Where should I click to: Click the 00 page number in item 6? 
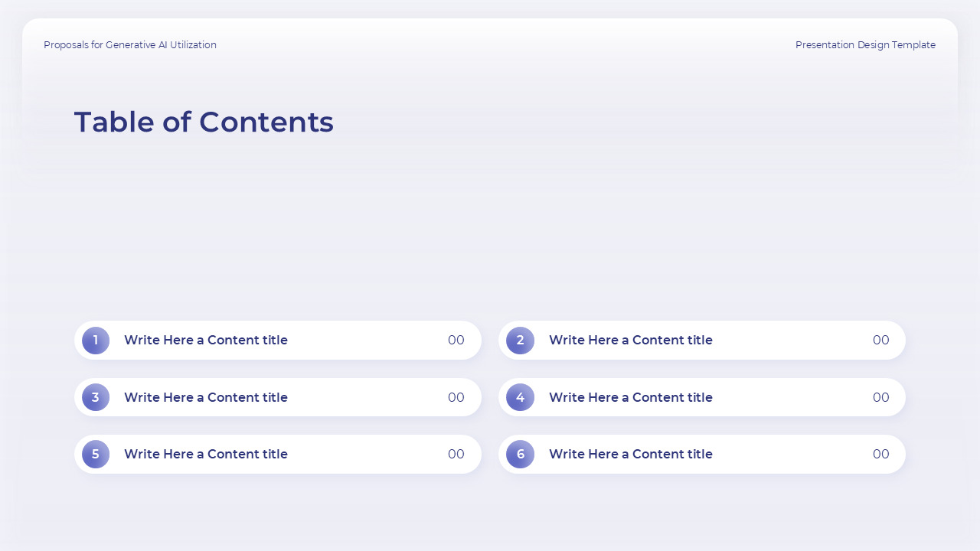(880, 454)
